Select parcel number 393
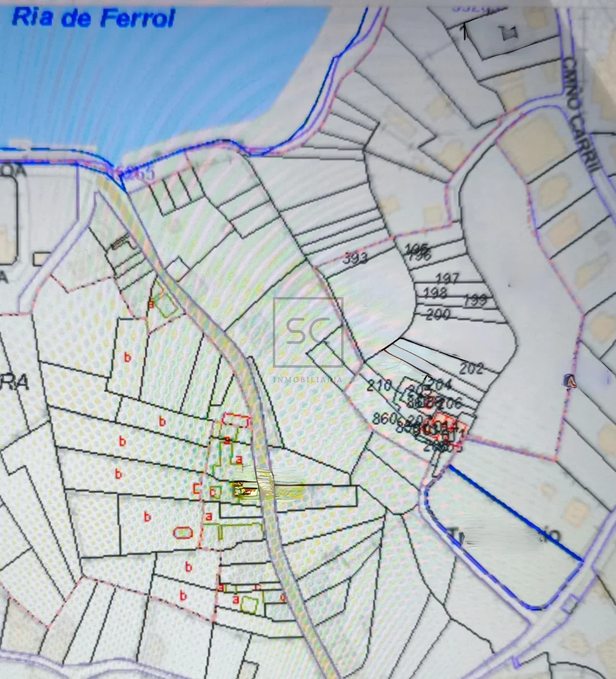This screenshot has width=616, height=679. coord(355,259)
